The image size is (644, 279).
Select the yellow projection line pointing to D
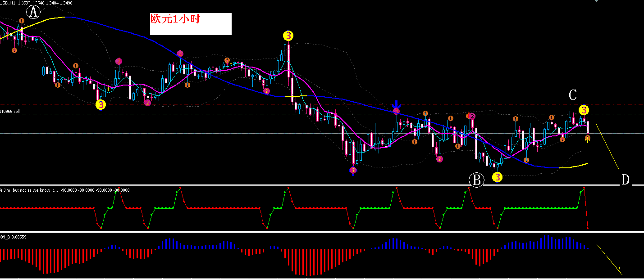coord(607,147)
